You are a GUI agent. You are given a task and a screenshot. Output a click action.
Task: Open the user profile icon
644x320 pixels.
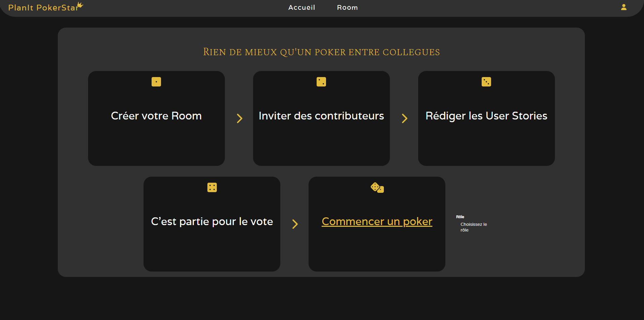[x=623, y=7]
